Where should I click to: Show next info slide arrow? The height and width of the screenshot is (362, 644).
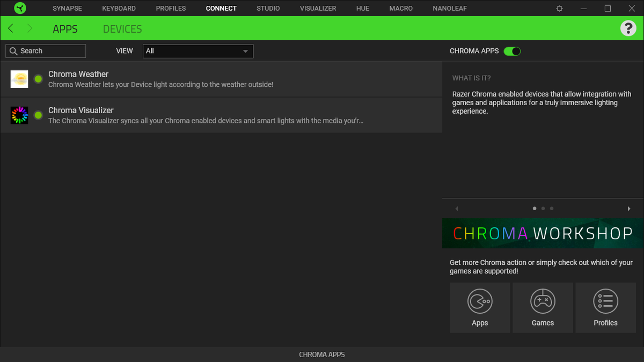(x=629, y=209)
